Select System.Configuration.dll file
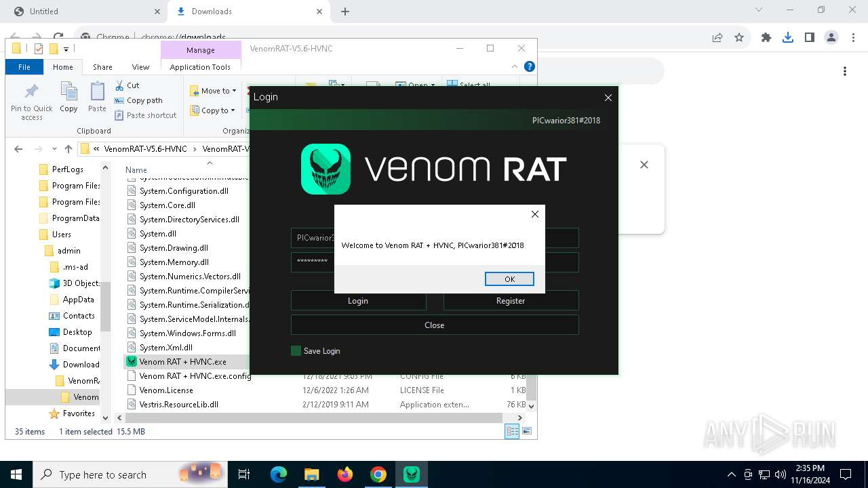Image resolution: width=868 pixels, height=488 pixels. tap(178, 191)
